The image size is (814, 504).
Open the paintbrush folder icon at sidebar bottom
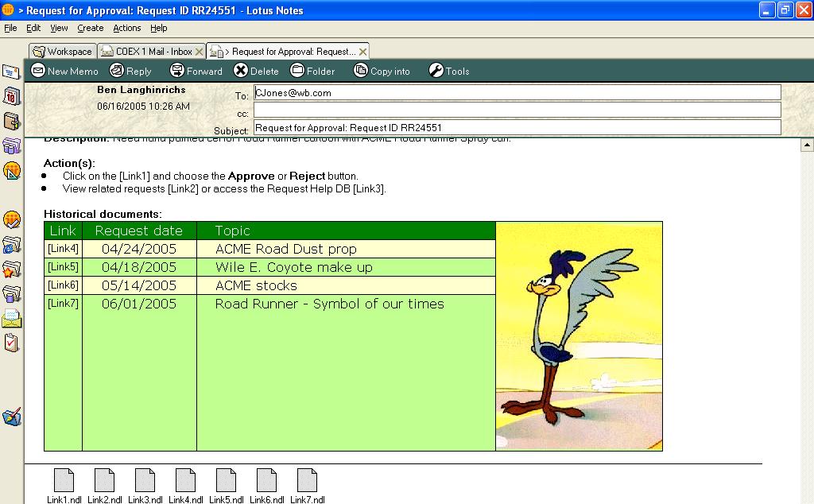coord(11,417)
